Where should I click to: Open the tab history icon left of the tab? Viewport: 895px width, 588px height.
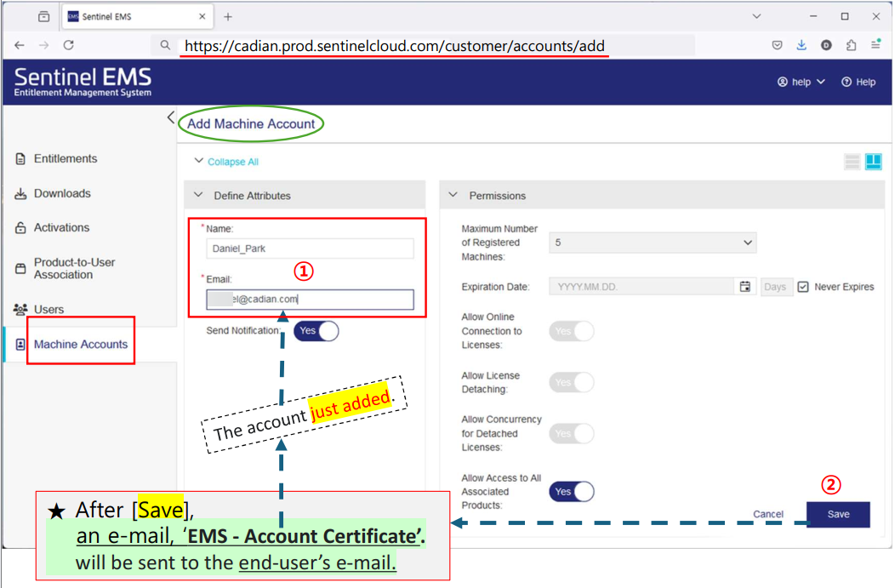44,16
